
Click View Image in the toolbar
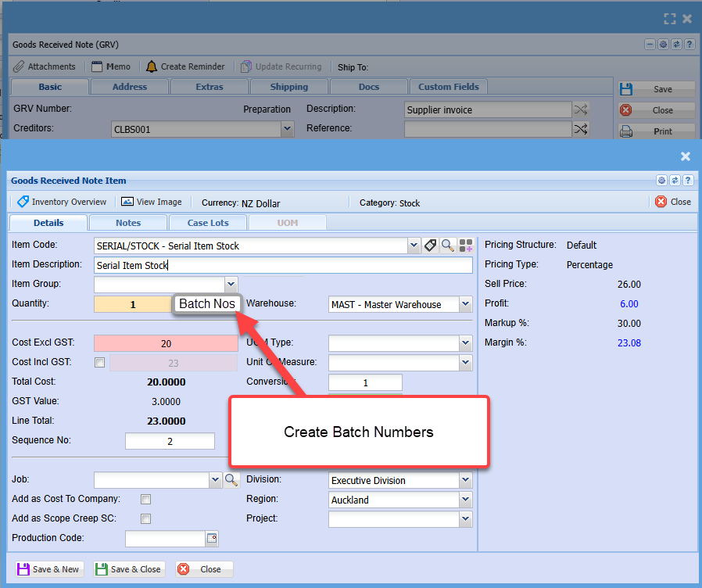[x=152, y=202]
